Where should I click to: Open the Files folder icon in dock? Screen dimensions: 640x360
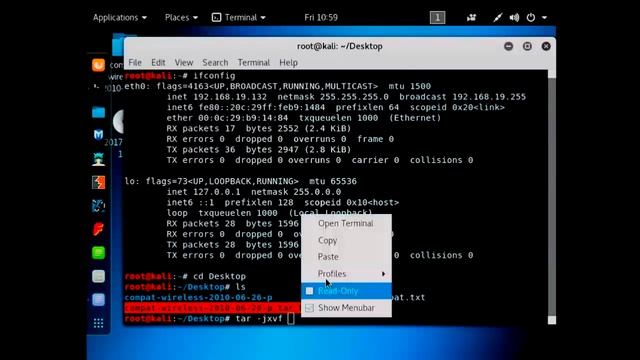(x=98, y=112)
